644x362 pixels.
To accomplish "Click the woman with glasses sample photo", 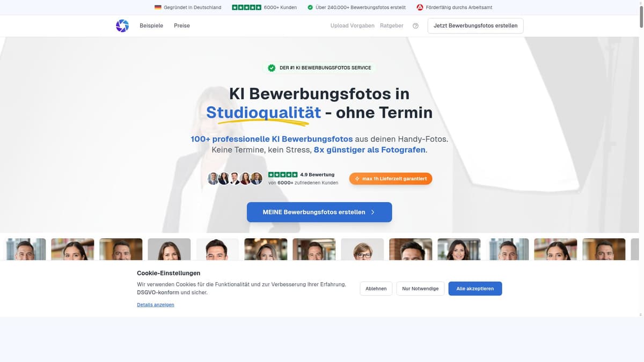I will [x=362, y=249].
